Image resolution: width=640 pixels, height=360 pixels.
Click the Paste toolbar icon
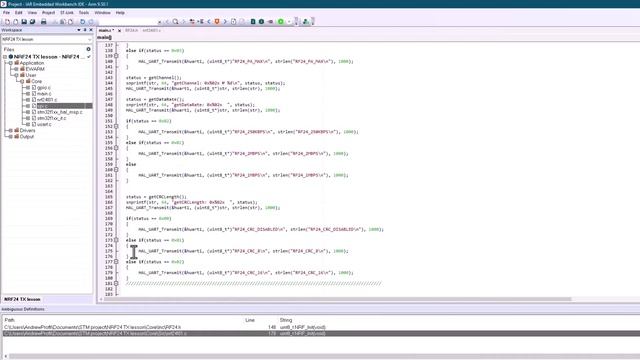pos(70,22)
